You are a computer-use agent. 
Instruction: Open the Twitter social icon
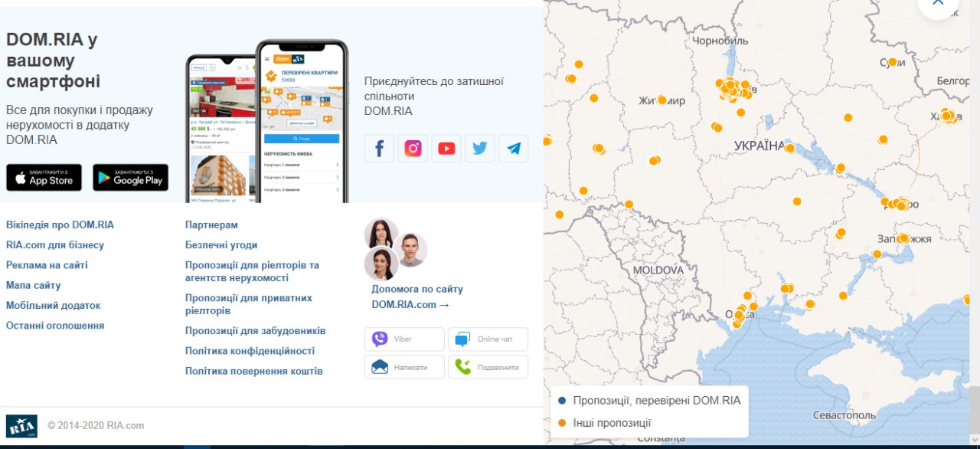pos(480,148)
